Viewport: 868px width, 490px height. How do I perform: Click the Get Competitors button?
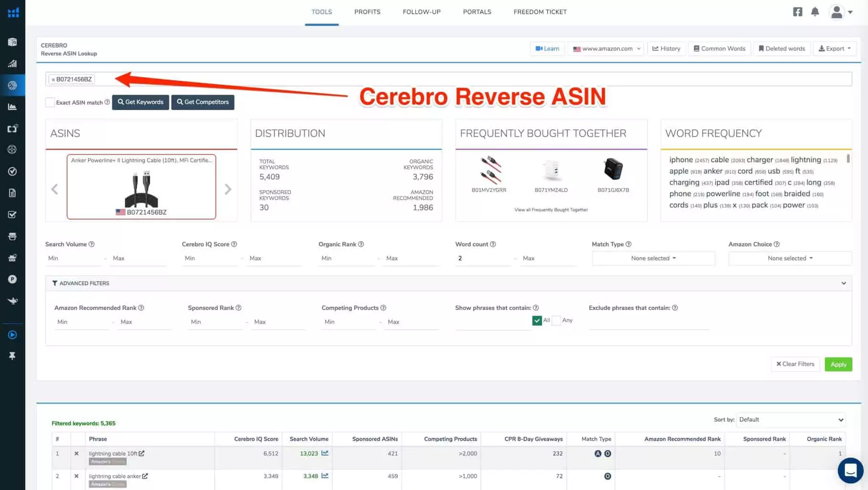tap(203, 102)
